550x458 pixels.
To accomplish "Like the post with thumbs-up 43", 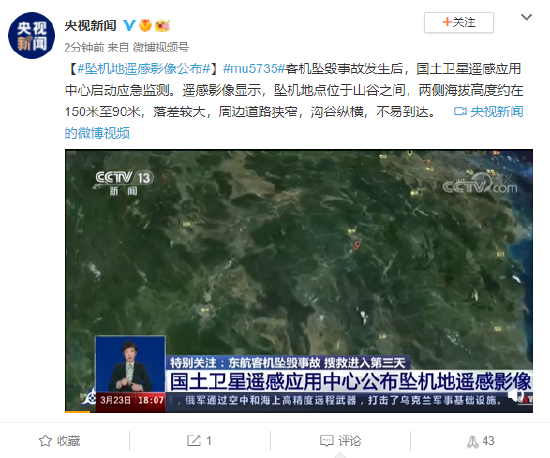I will point(480,441).
